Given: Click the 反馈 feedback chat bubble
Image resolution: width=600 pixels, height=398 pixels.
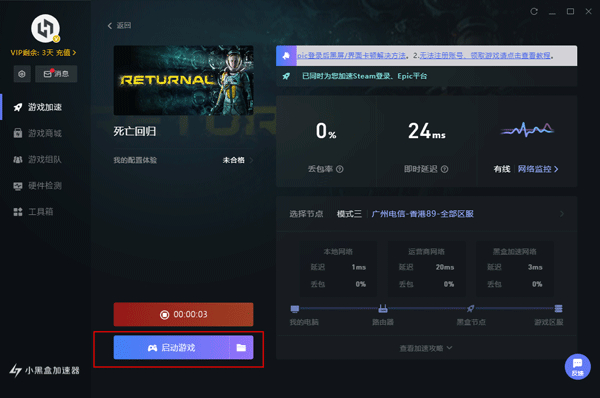Looking at the screenshot, I should 577,366.
